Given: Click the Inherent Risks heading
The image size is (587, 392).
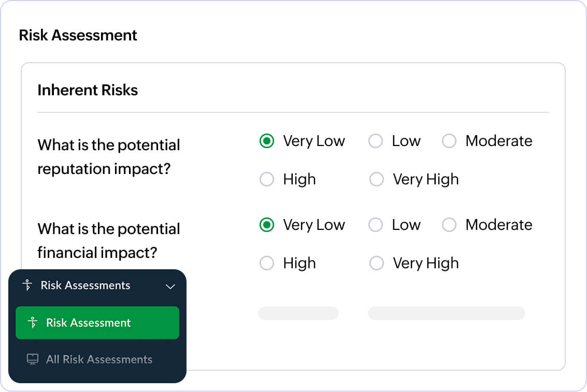Looking at the screenshot, I should pyautogui.click(x=88, y=90).
